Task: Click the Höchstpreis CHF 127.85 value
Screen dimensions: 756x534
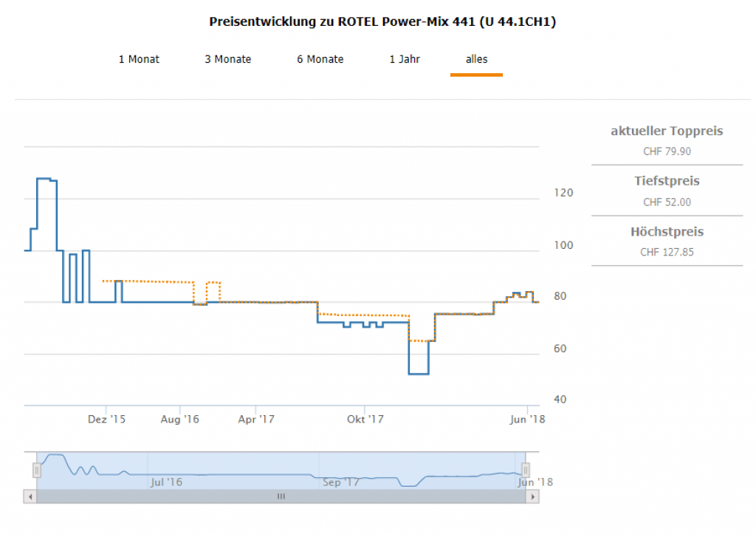Action: pos(667,252)
